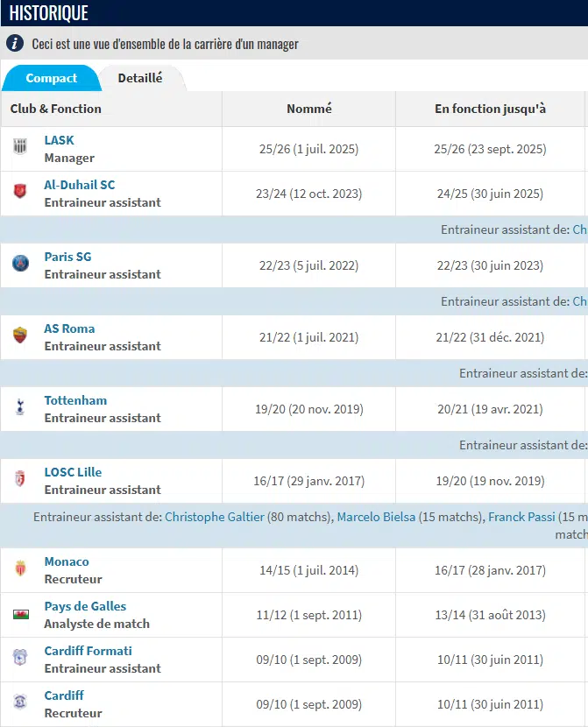Open the LASK club link
Screen dimensions: 588x727
(x=60, y=140)
